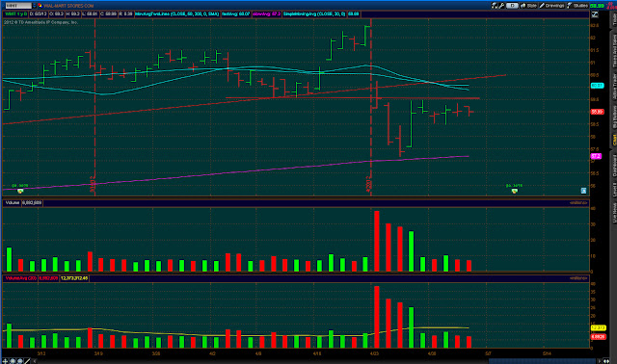Click the red volume bubble on lower axis
The height and width of the screenshot is (364, 617).
tap(598, 337)
